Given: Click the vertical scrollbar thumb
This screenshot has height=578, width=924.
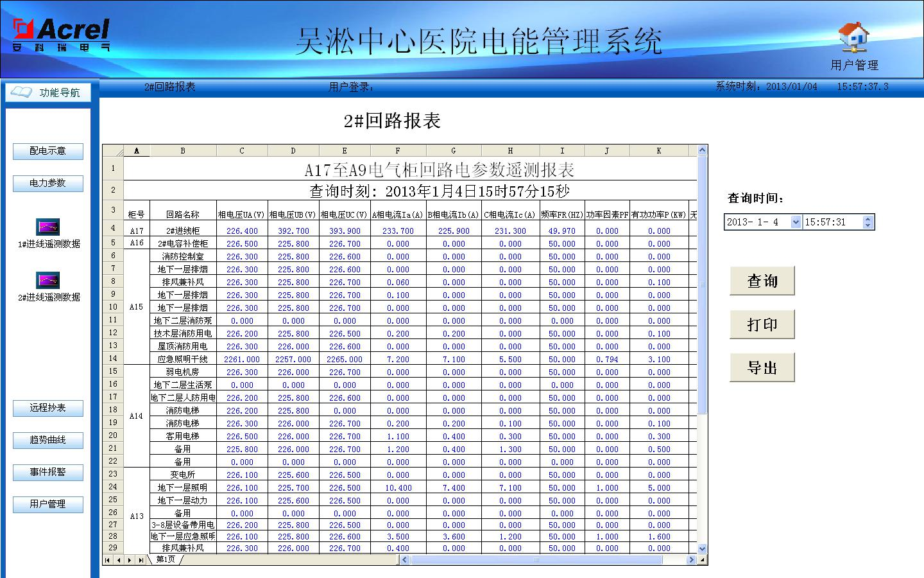Looking at the screenshot, I should click(x=702, y=285).
